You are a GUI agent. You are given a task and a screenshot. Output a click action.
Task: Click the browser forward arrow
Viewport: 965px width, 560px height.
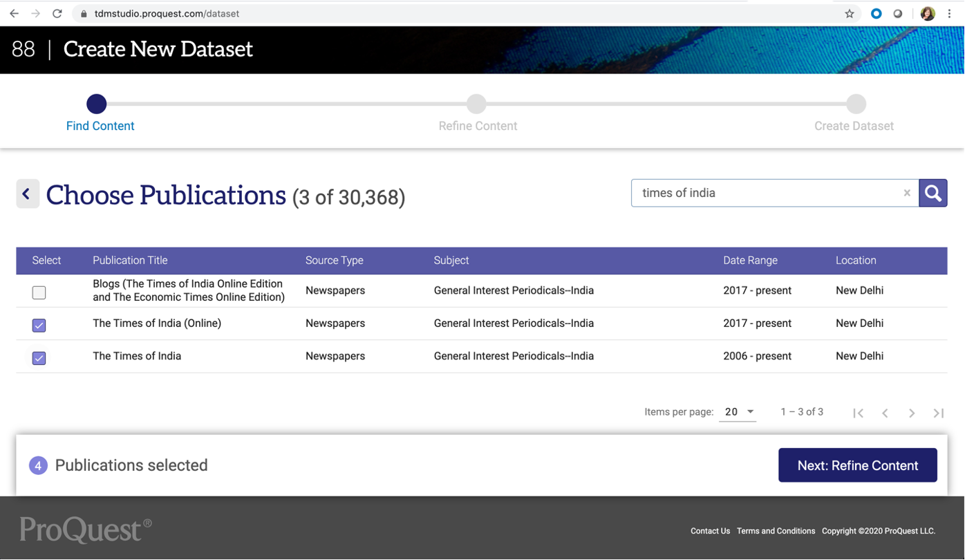click(35, 13)
